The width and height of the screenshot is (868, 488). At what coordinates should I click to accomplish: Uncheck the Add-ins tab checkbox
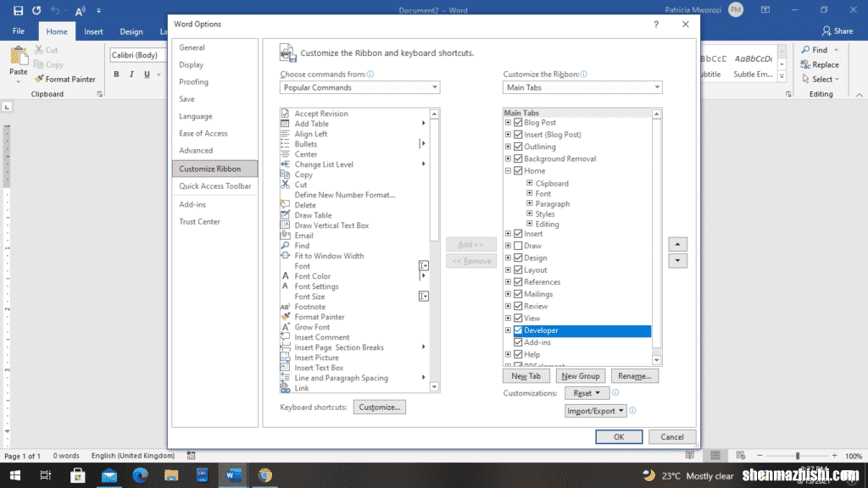pyautogui.click(x=518, y=342)
